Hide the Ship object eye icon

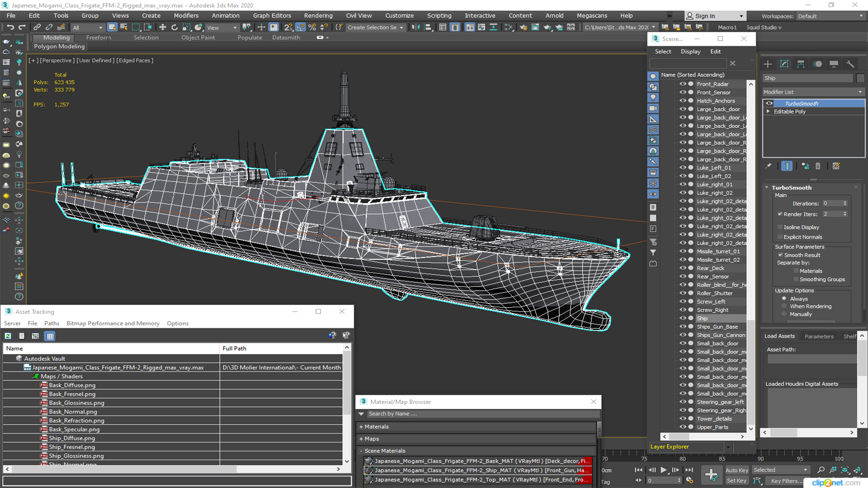point(683,318)
